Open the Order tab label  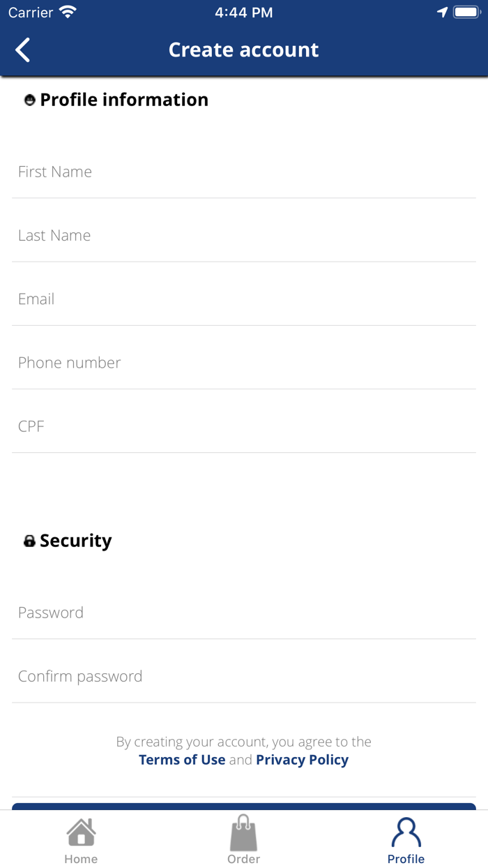click(243, 859)
